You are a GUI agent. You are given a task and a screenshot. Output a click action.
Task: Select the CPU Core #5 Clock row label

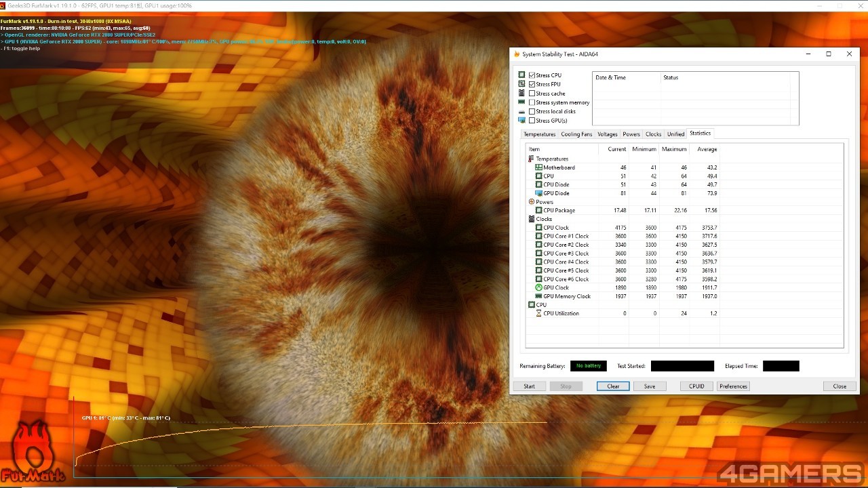(566, 270)
